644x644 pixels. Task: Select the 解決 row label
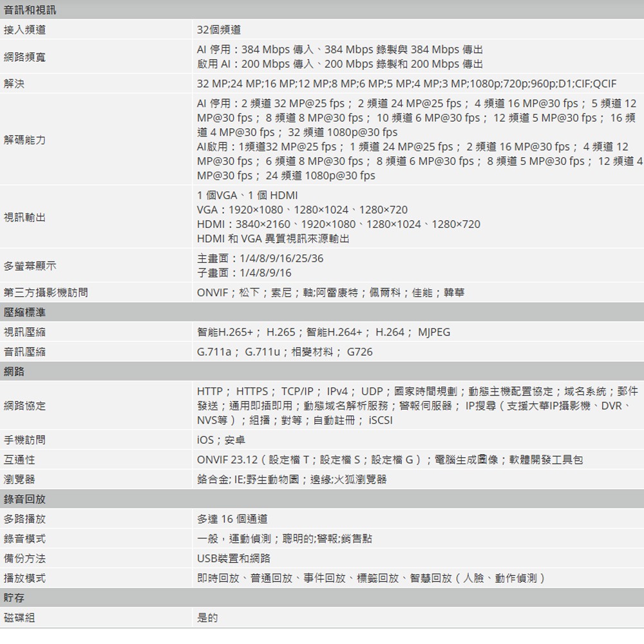(x=14, y=83)
